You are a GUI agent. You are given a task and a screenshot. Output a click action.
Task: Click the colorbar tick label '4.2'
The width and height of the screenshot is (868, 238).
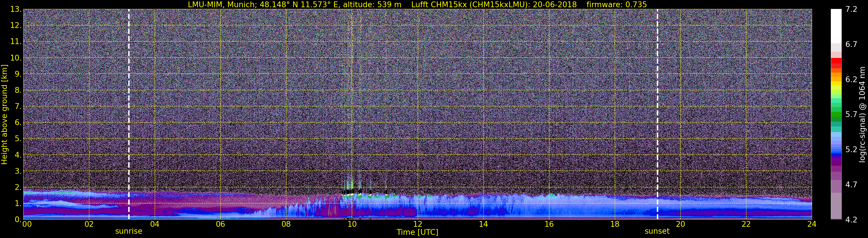[851, 220]
